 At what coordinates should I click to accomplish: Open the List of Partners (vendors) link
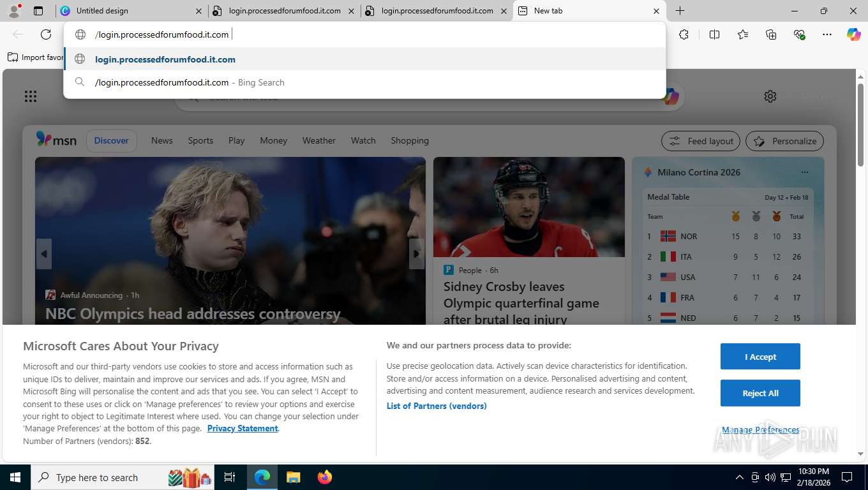click(x=437, y=406)
